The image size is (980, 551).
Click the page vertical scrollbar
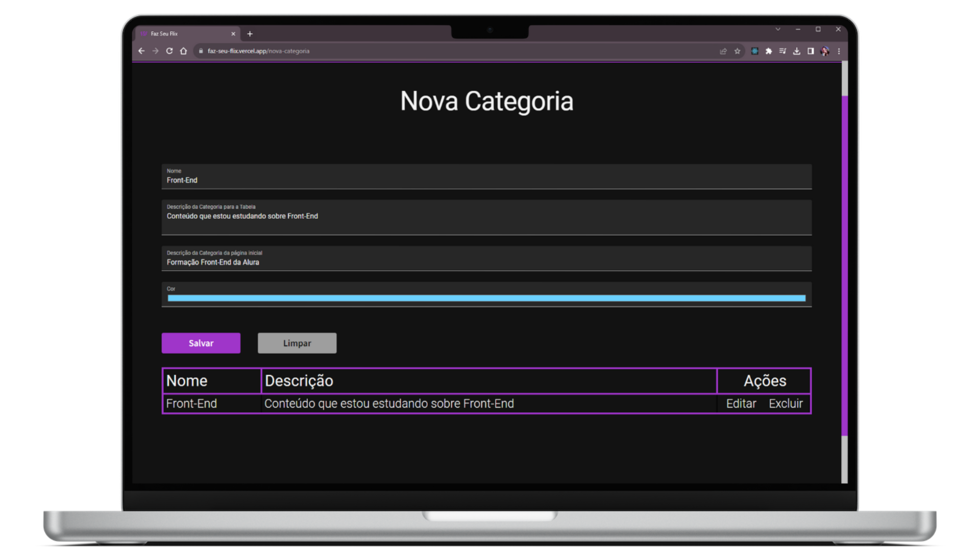[845, 265]
